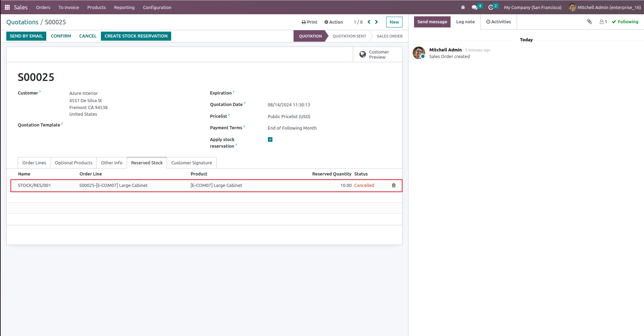
Task: Sort by the Name column header
Action: coord(24,174)
